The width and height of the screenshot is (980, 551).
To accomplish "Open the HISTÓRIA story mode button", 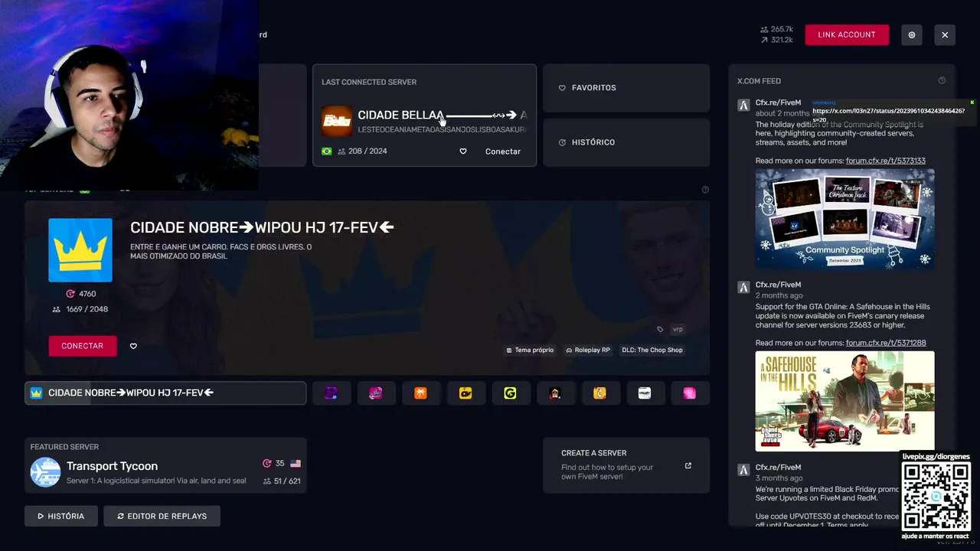I will coord(61,516).
